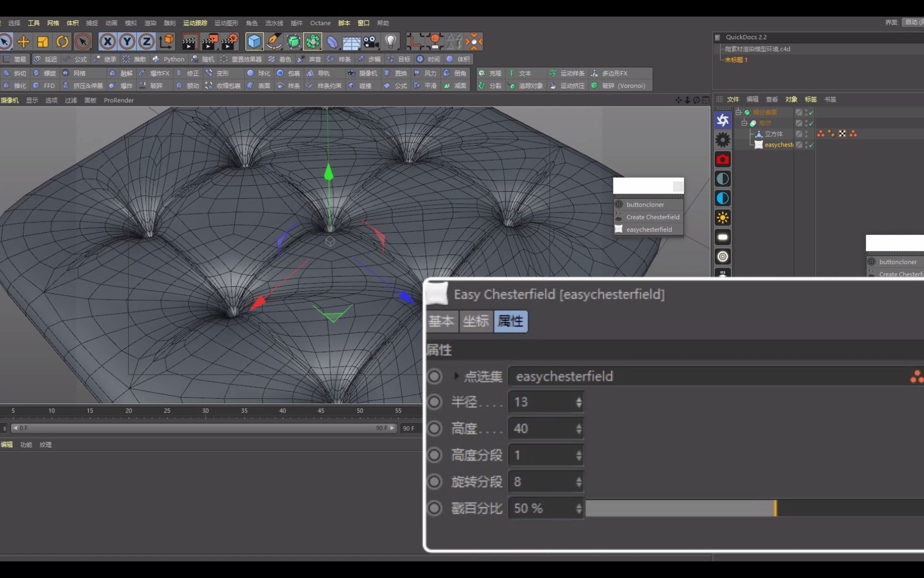The width and height of the screenshot is (924, 578).
Task: Toggle animation dot for 高度
Action: 435,429
